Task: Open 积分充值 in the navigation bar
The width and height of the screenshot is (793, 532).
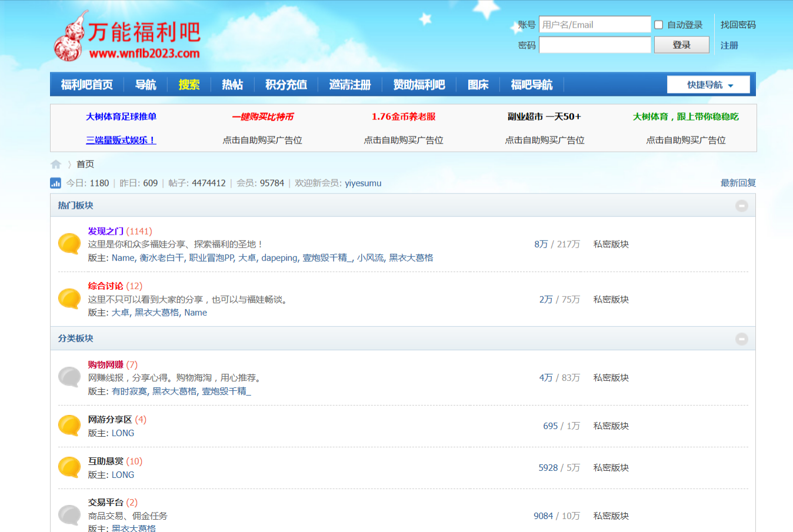Action: (x=286, y=85)
